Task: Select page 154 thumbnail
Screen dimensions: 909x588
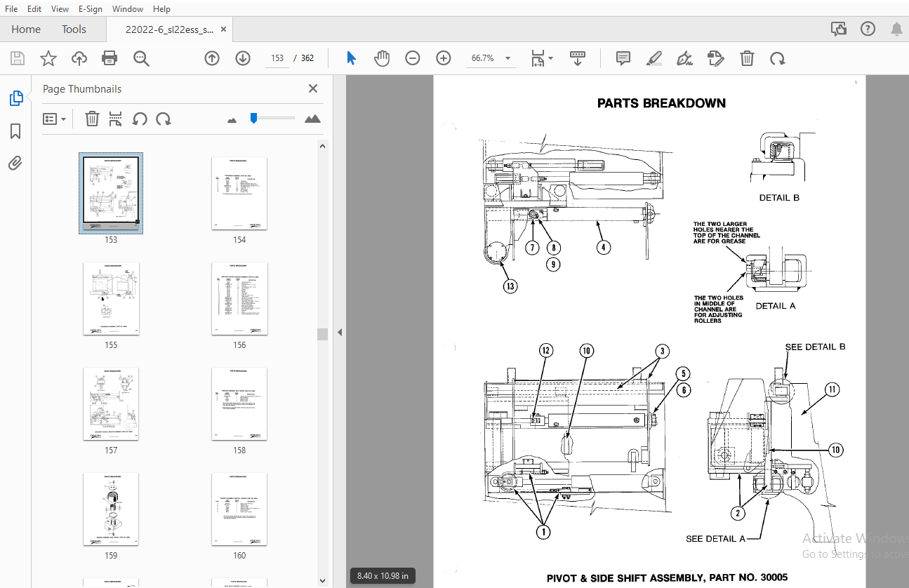Action: click(x=239, y=193)
